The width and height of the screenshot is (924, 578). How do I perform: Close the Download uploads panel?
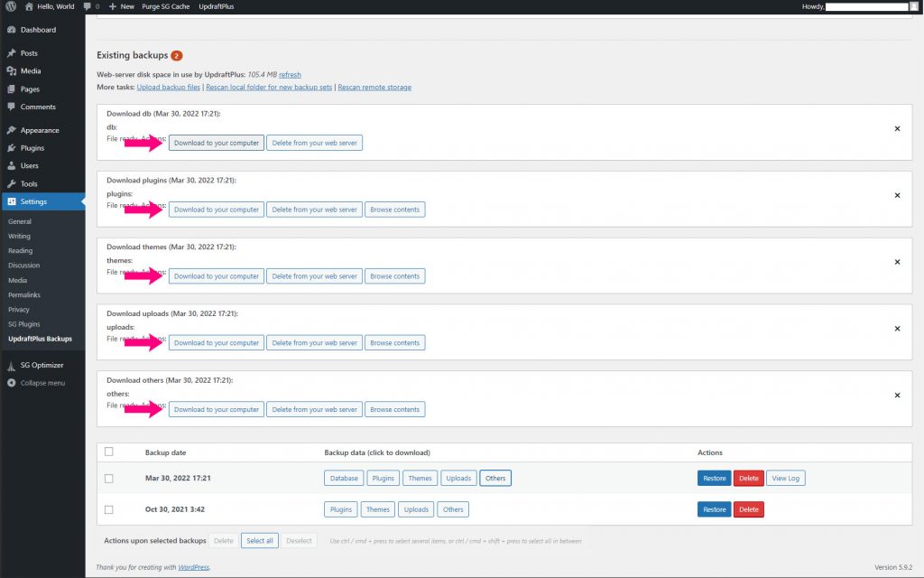pos(897,329)
